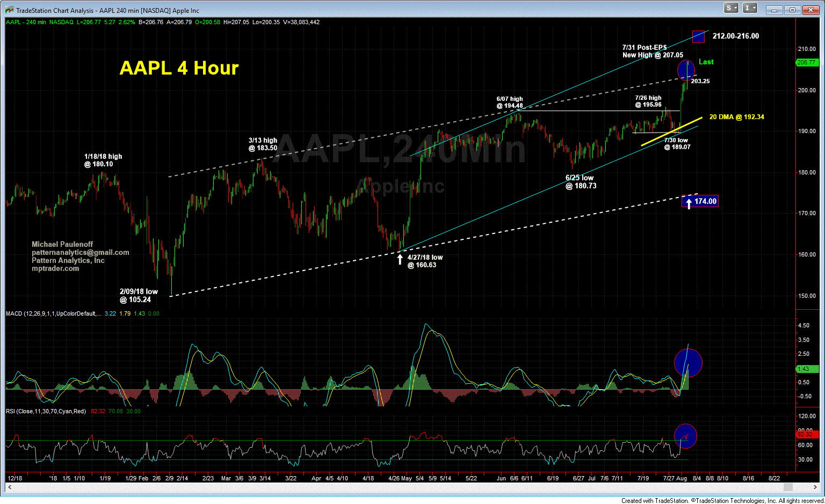The image size is (825, 504).
Task: Click the left arrow of horizontal scrollbar
Action: pyautogui.click(x=9, y=487)
